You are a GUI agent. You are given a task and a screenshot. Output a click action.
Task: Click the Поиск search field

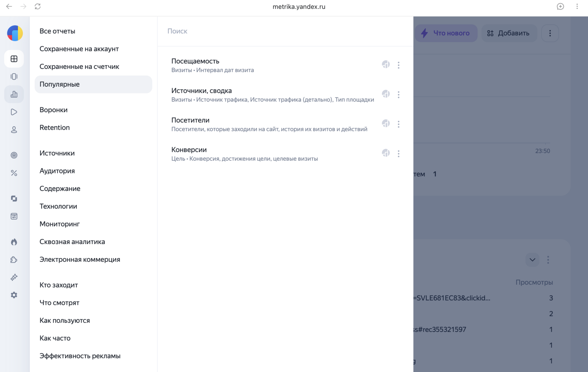(x=285, y=31)
